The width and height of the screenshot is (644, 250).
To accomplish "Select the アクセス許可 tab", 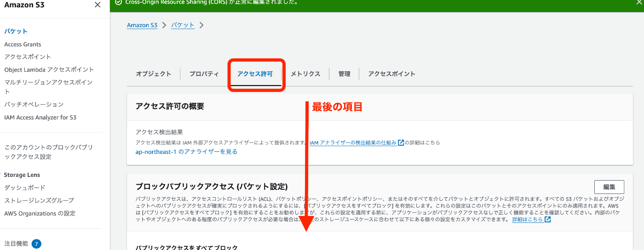I will [x=255, y=74].
